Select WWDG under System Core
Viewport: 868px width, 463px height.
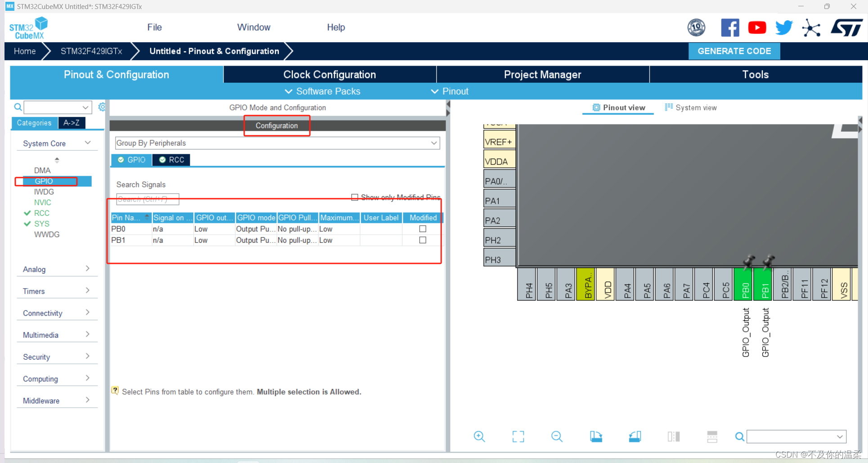click(x=47, y=234)
